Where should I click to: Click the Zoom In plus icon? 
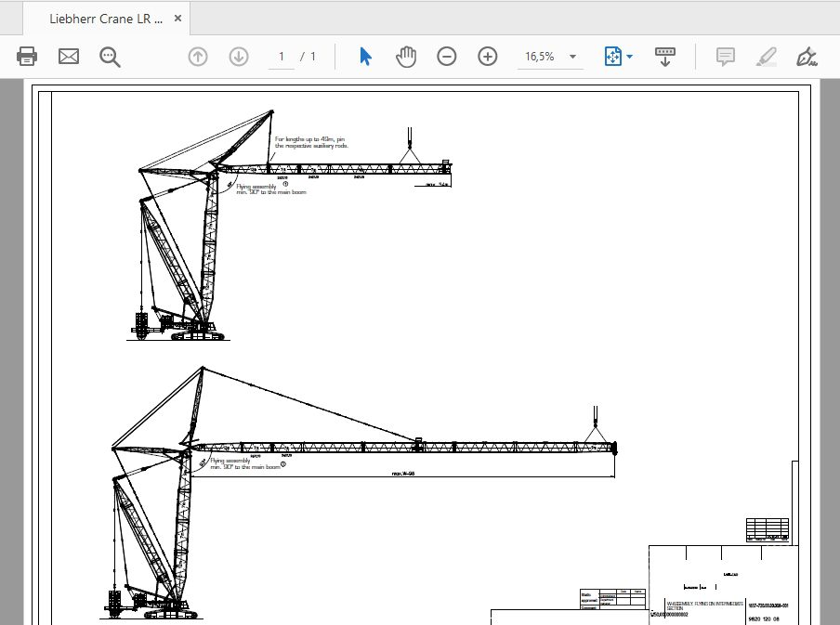487,56
